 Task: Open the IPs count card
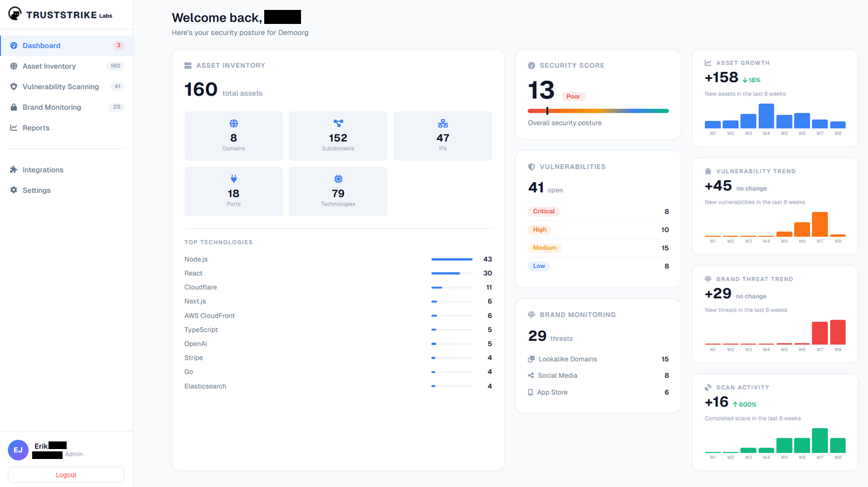point(442,135)
